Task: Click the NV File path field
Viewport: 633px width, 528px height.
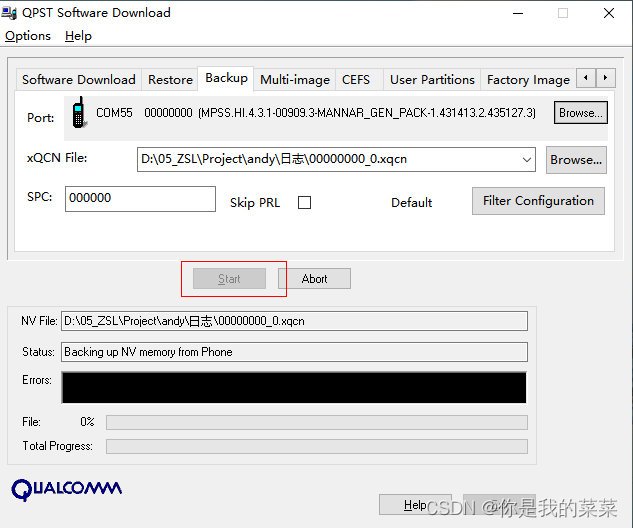Action: coord(294,321)
